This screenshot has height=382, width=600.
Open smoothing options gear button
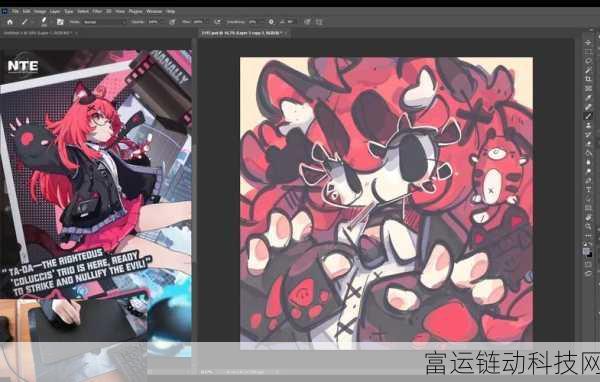point(271,22)
